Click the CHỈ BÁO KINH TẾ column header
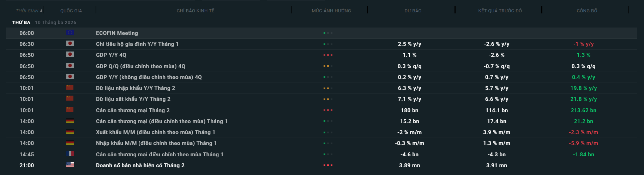Screen dimensions: 644x175 tap(195, 11)
